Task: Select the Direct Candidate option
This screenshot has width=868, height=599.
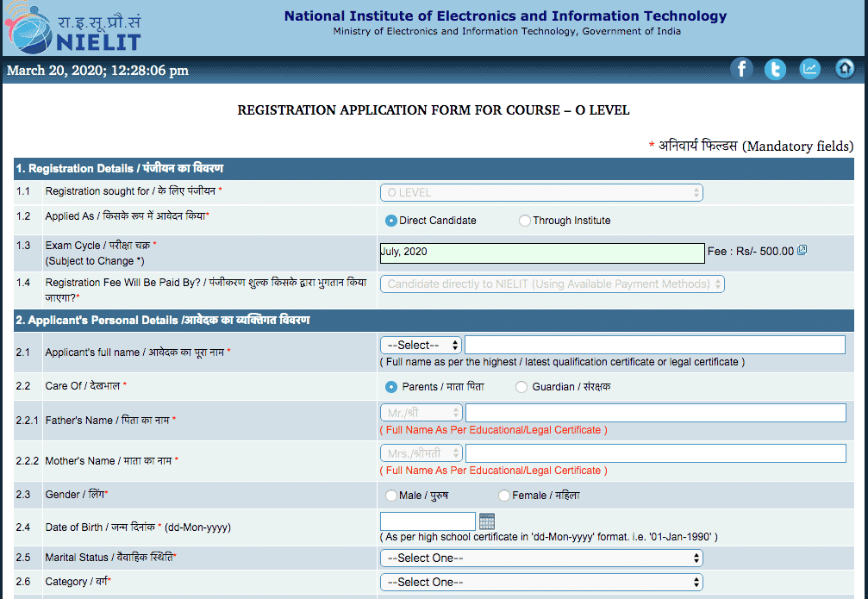Action: tap(390, 221)
